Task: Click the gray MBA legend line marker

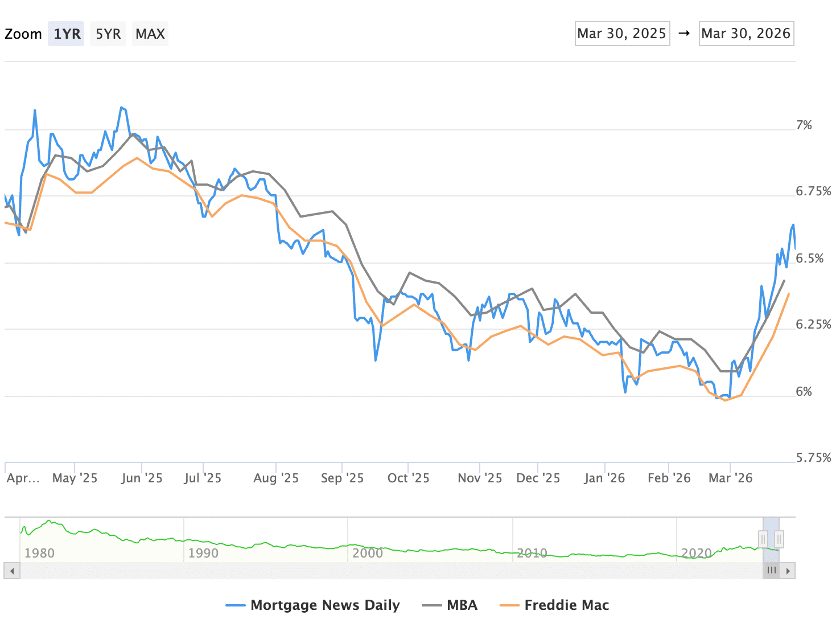Action: (432, 605)
